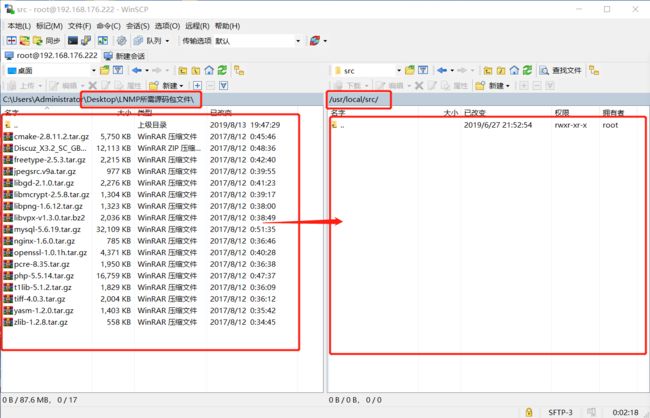Click the local directory tree icon
Image resolution: width=650 pixels, height=418 pixels.
pos(239,70)
